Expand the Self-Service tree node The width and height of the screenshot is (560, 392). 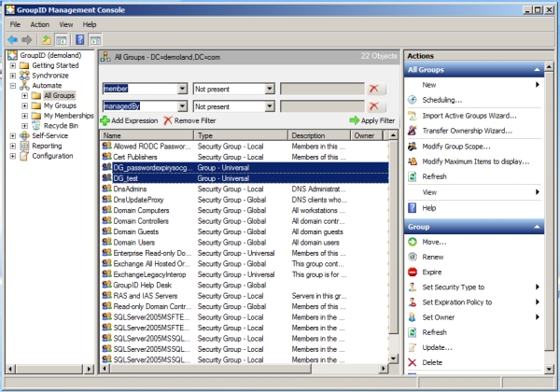pos(13,135)
